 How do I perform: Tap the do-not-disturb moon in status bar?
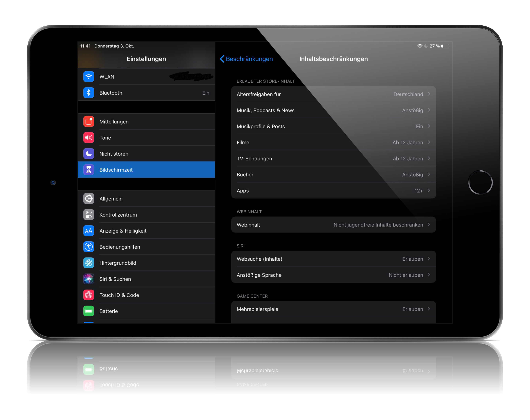tap(426, 46)
